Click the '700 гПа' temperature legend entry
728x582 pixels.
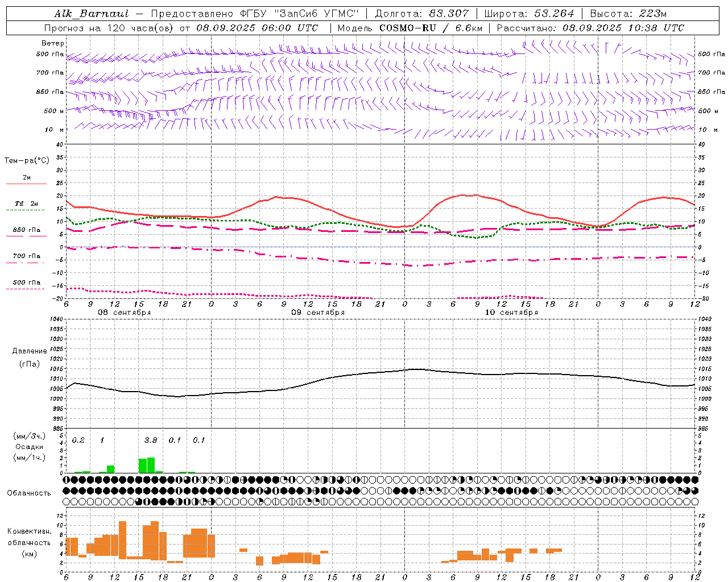[27, 256]
